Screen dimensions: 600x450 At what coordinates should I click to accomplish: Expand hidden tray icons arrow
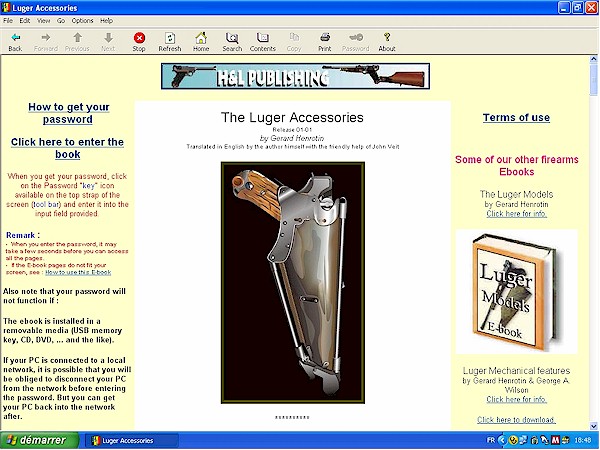tap(502, 440)
